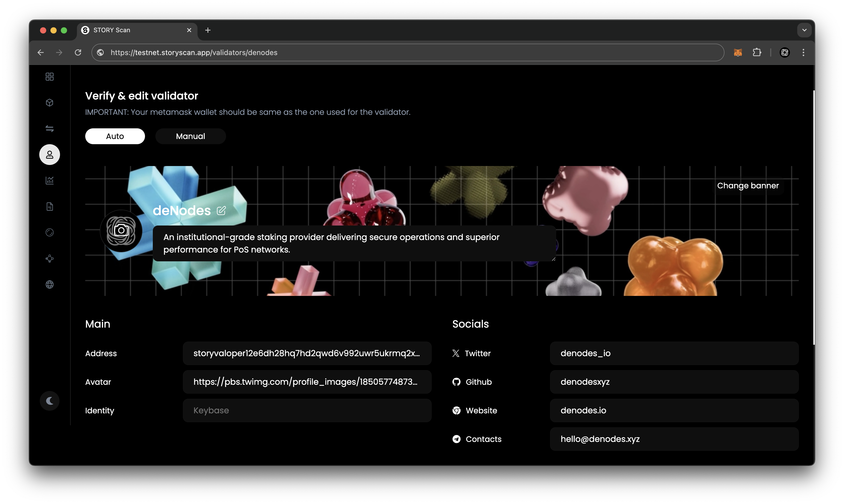
Task: Click the Avatar label
Action: (98, 382)
